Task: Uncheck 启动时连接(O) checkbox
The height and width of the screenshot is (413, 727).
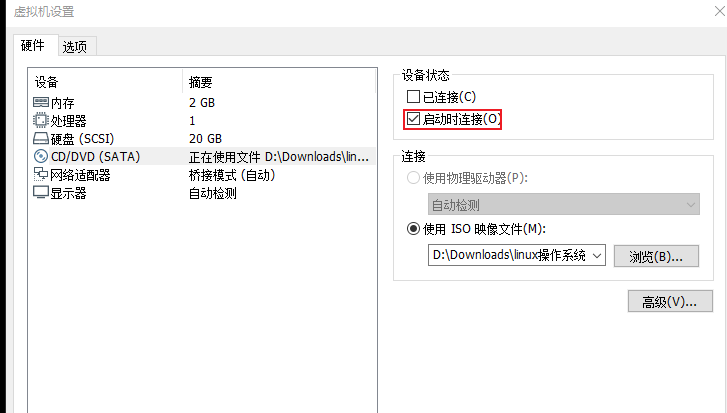Action: [x=413, y=119]
